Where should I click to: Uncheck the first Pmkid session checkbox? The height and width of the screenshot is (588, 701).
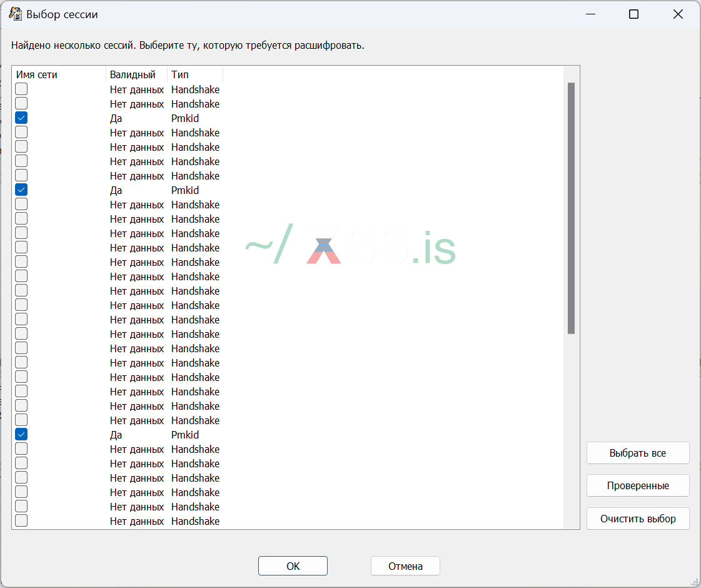point(21,118)
